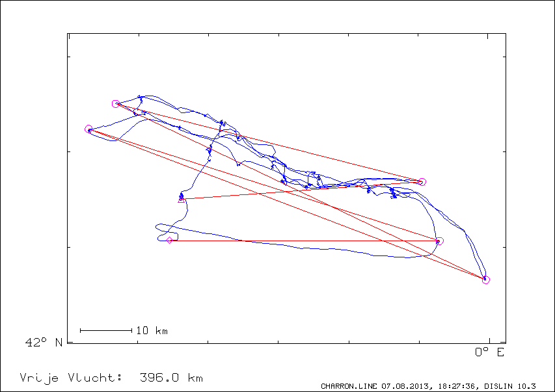Click the magenta triangle start marker
Image resolution: width=555 pixels, height=392 pixels.
click(182, 200)
